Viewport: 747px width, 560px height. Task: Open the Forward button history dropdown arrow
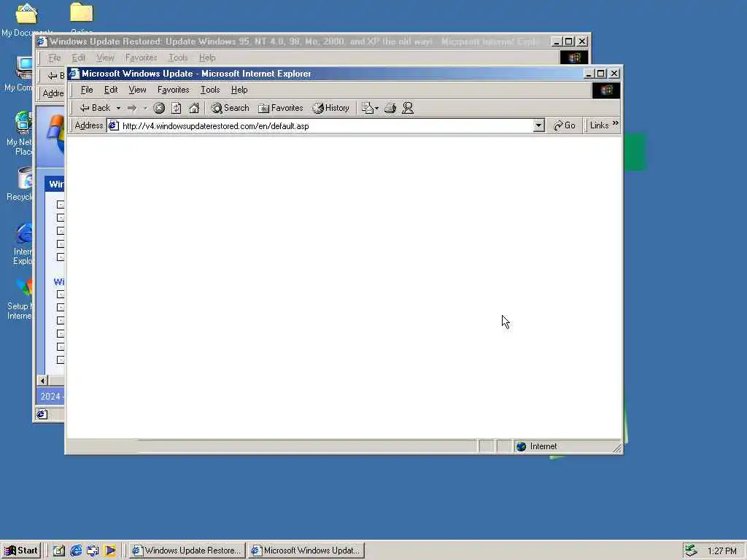[x=145, y=108]
